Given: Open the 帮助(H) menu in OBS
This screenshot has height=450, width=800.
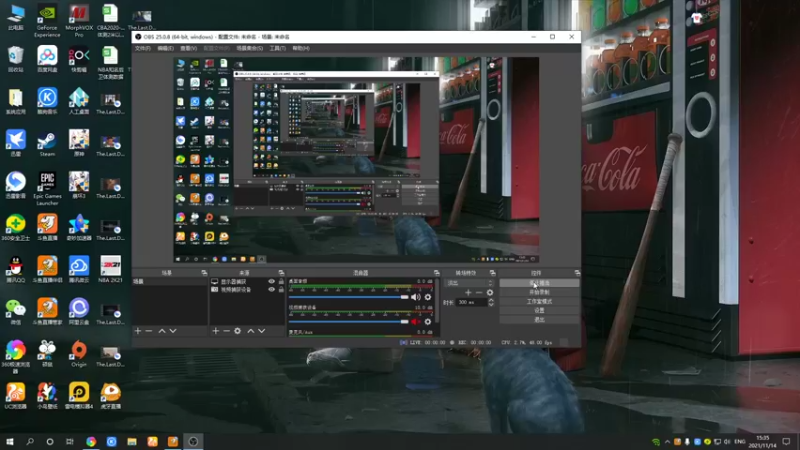Looking at the screenshot, I should pyautogui.click(x=301, y=48).
